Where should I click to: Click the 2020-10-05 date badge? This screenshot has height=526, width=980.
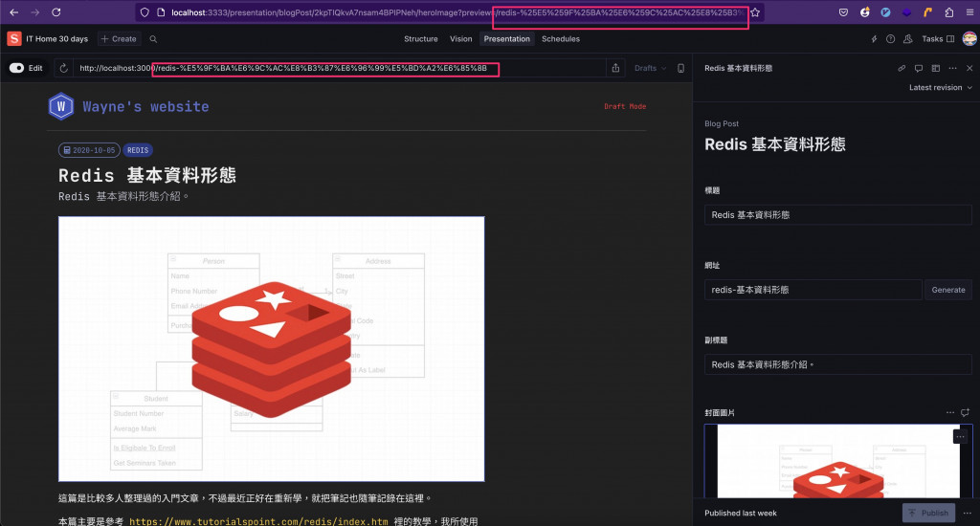pos(89,150)
